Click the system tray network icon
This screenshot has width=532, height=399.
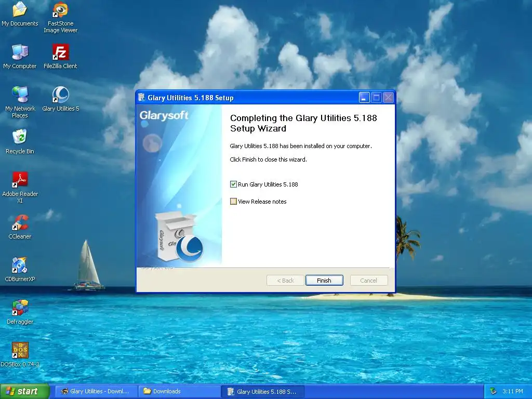pos(493,391)
